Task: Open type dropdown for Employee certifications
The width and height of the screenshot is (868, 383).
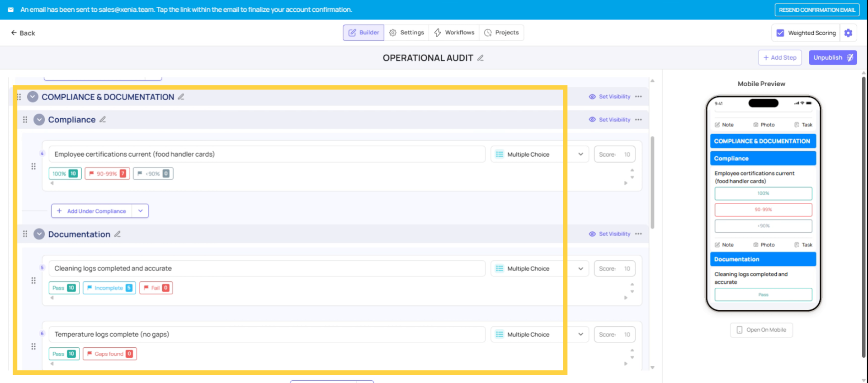Action: 540,154
